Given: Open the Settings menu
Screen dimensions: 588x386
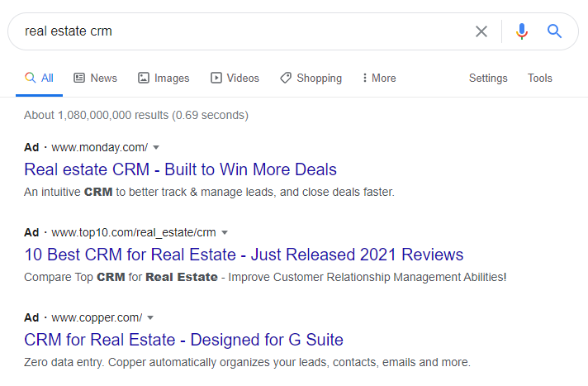Looking at the screenshot, I should [x=488, y=78].
